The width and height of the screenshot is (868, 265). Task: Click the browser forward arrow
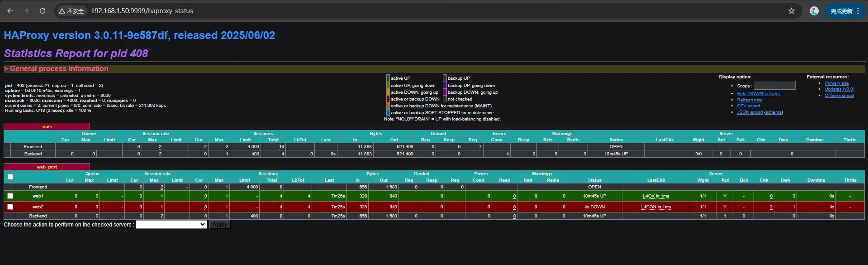point(26,11)
